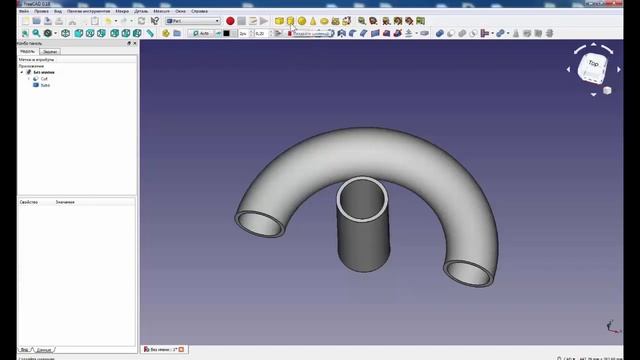This screenshot has height=360, width=640.
Task: Click the Boolean cut icon of two spheres
Action: (451, 33)
